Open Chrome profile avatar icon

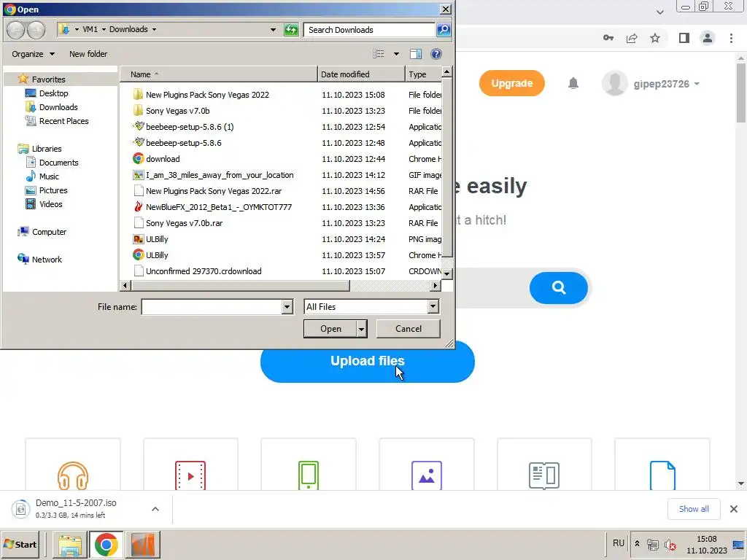(708, 38)
